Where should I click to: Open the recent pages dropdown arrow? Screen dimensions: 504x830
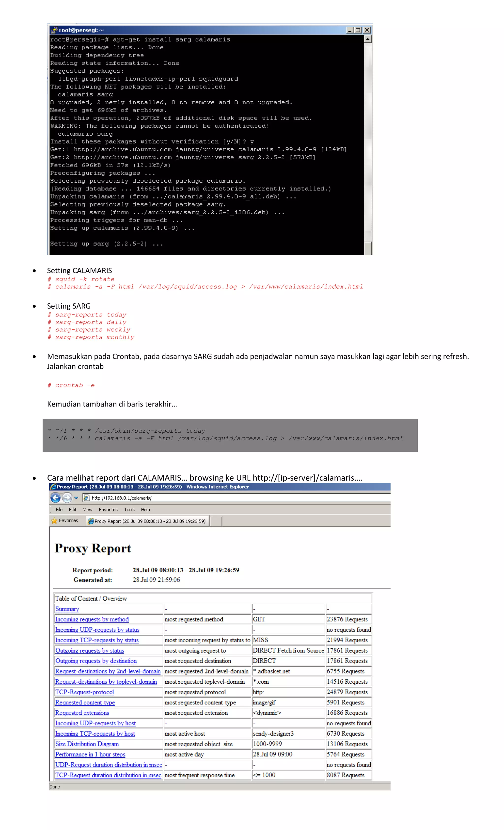[x=76, y=498]
